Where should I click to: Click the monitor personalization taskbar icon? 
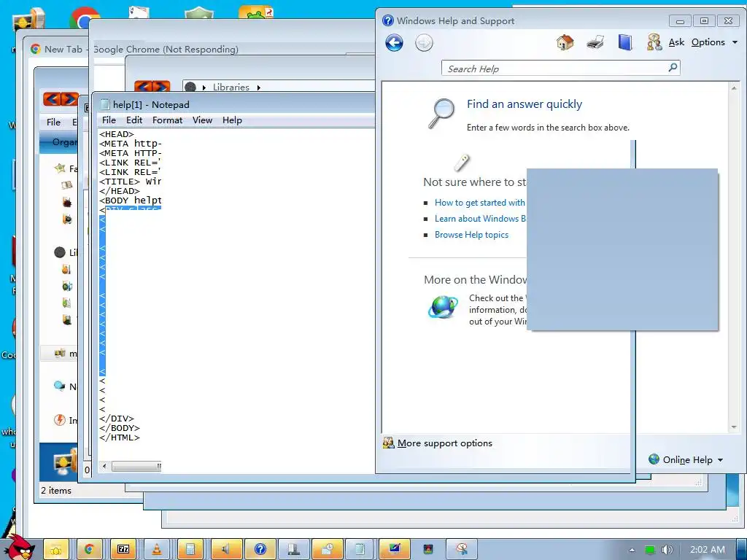click(x=395, y=550)
